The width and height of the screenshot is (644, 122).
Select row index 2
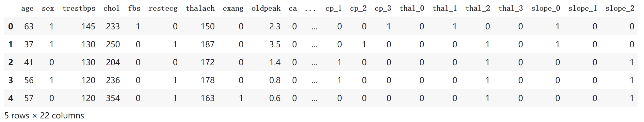[11, 62]
